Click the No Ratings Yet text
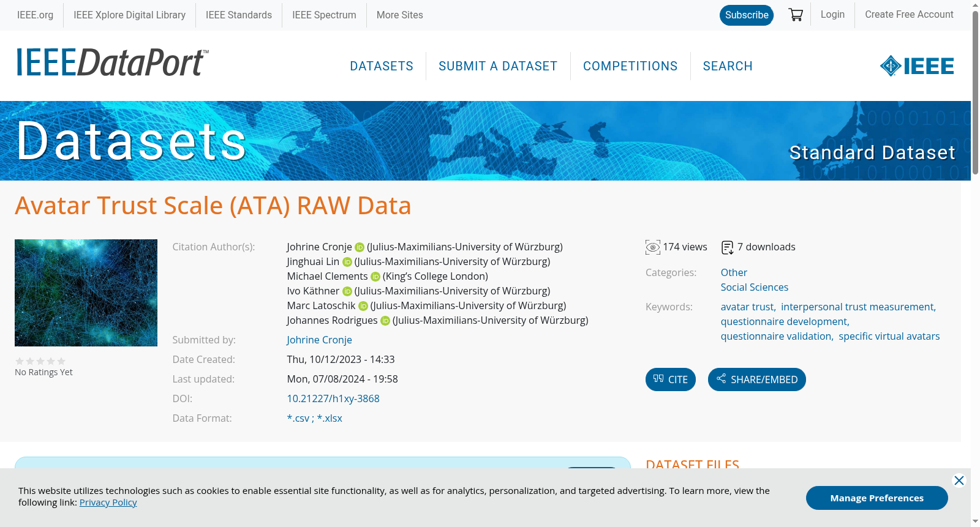 (x=43, y=372)
